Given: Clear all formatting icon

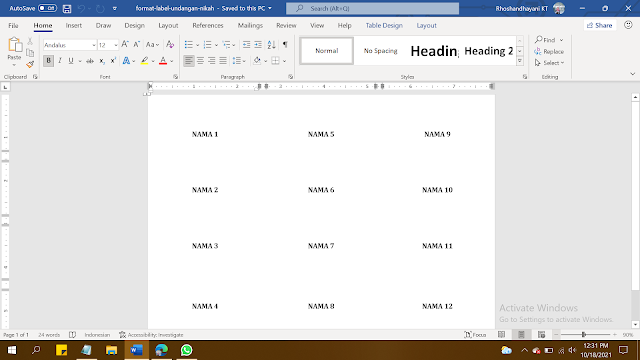Looking at the screenshot, I should coord(170,44).
